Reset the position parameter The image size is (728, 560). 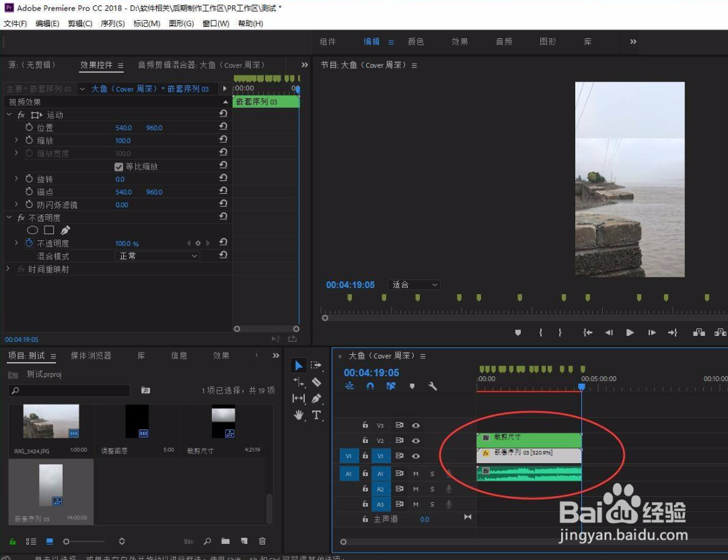(223, 127)
